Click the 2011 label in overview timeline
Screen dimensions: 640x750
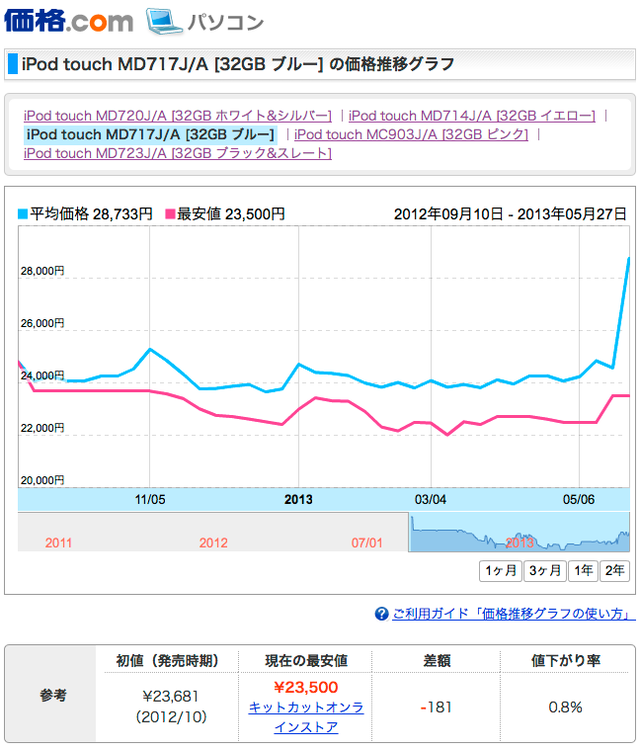click(58, 543)
